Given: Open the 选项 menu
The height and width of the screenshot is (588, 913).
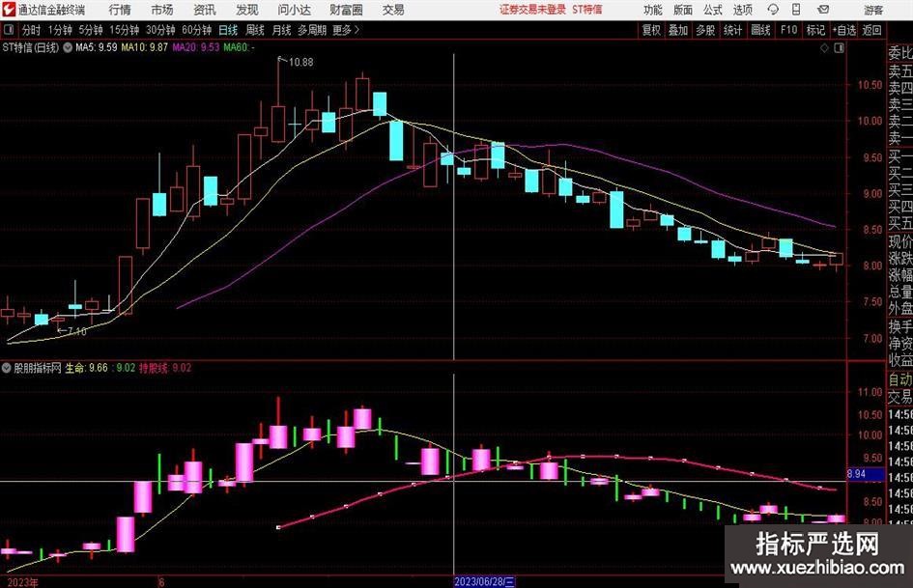Looking at the screenshot, I should pos(742,10).
